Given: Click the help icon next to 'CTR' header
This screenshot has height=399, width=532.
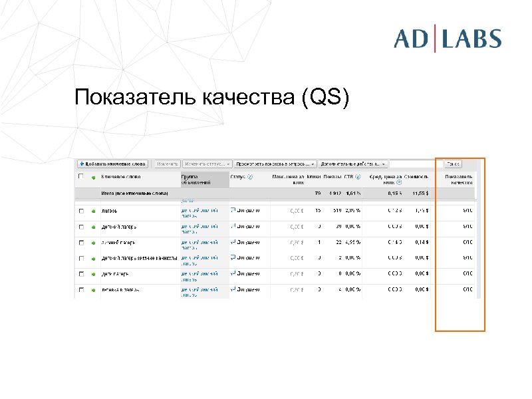Looking at the screenshot, I should (357, 177).
